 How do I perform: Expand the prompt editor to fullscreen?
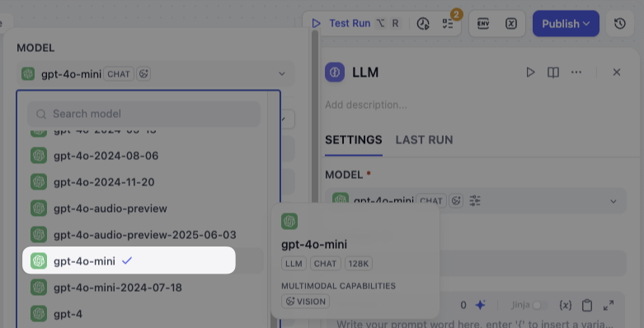609,306
